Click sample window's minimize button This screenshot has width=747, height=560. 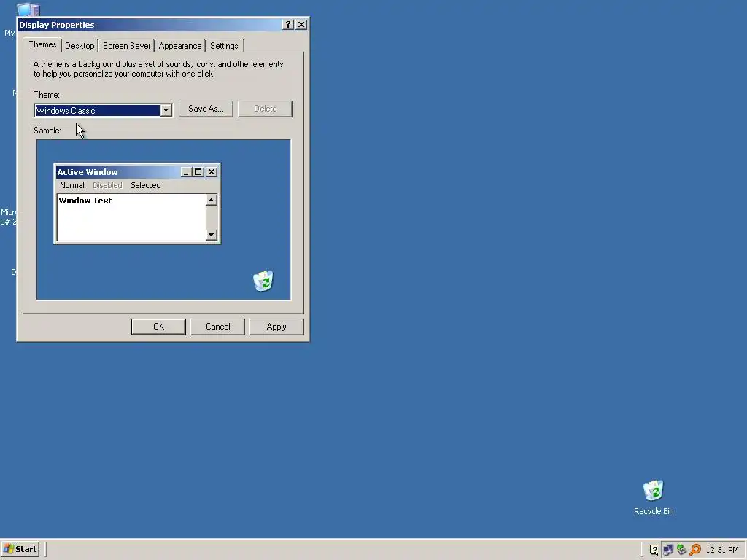tap(186, 172)
